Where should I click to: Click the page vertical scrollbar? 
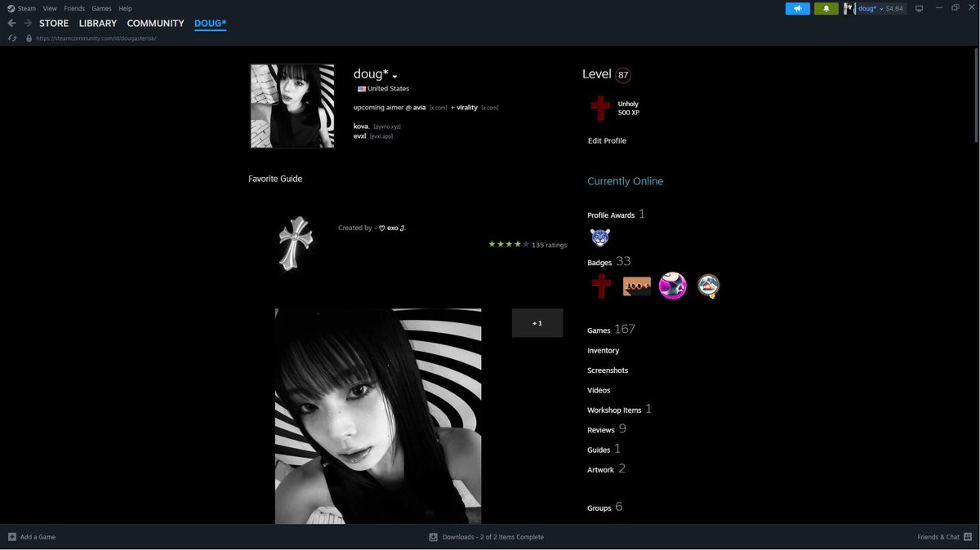click(976, 94)
